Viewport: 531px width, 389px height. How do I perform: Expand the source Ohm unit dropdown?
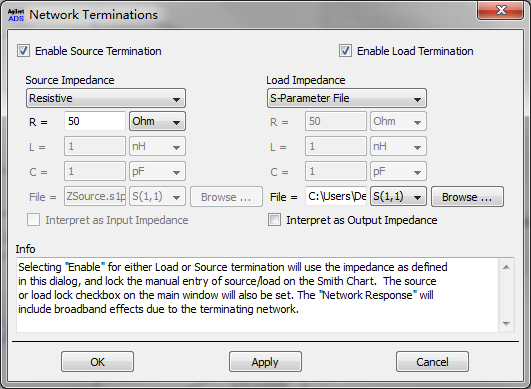[157, 121]
